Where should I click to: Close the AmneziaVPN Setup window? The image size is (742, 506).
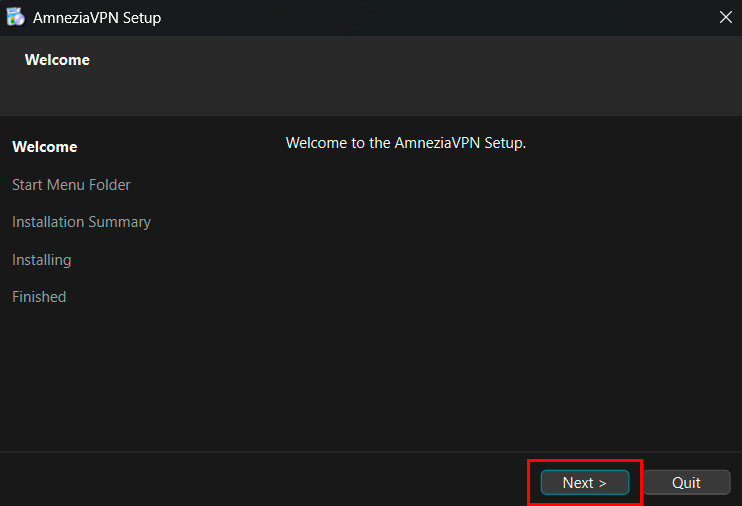click(725, 17)
